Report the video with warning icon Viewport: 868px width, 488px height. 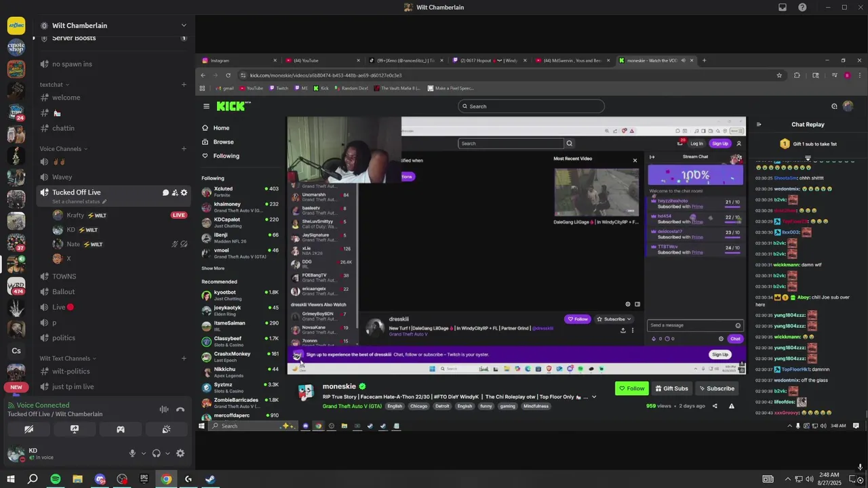pos(732,406)
